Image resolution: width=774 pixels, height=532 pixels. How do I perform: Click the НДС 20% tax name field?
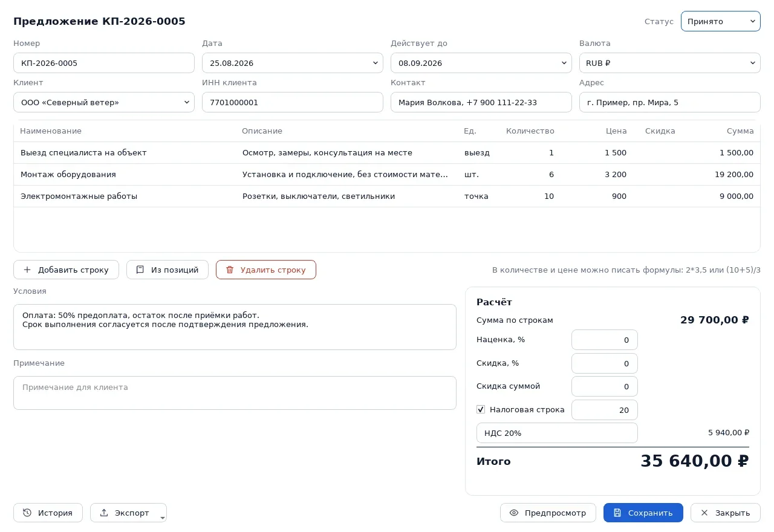pyautogui.click(x=557, y=433)
